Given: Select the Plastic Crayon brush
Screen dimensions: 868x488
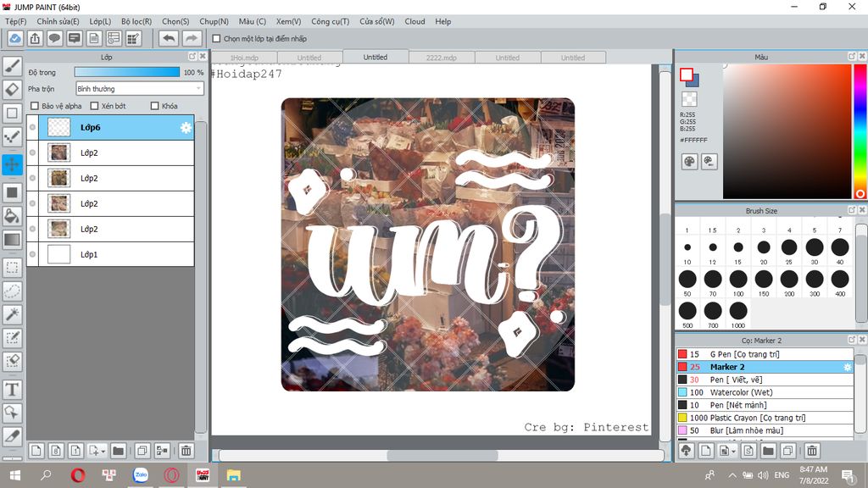Looking at the screenshot, I should pyautogui.click(x=765, y=418).
